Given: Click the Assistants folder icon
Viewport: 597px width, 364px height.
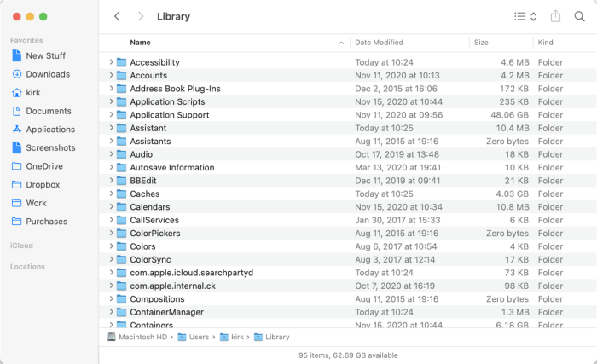Looking at the screenshot, I should click(x=121, y=142).
